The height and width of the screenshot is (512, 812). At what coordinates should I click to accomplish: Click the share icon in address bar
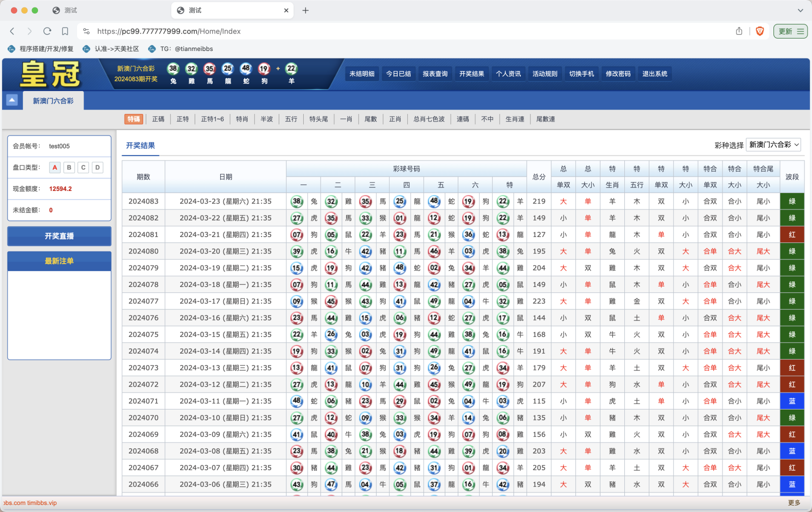[739, 31]
